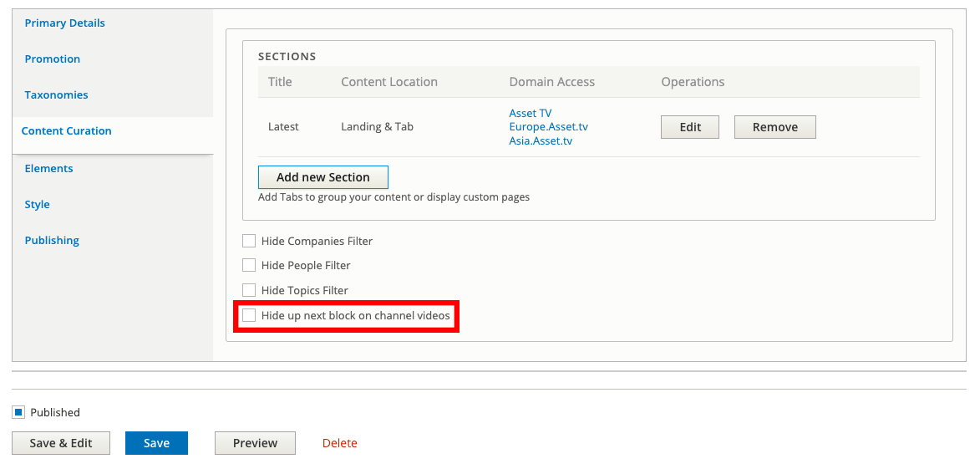This screenshot has height=469, width=980.
Task: Edit the Latest section
Action: coord(690,127)
